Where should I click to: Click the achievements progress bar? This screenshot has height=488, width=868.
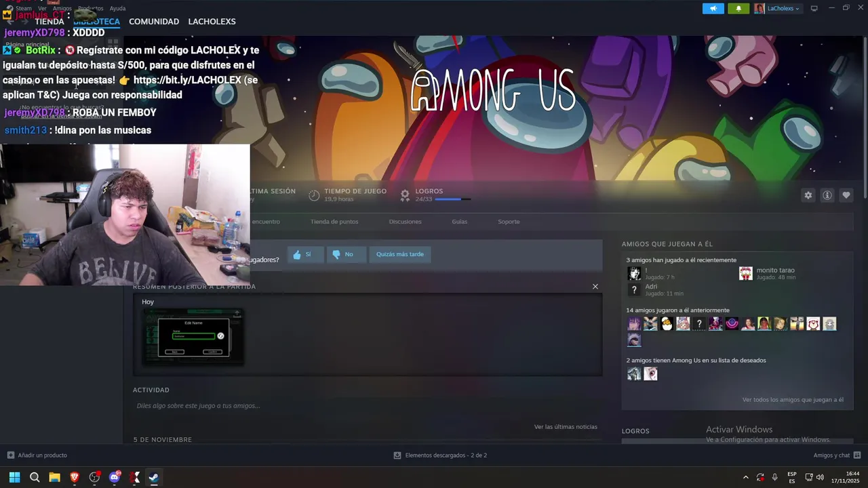tap(452, 199)
